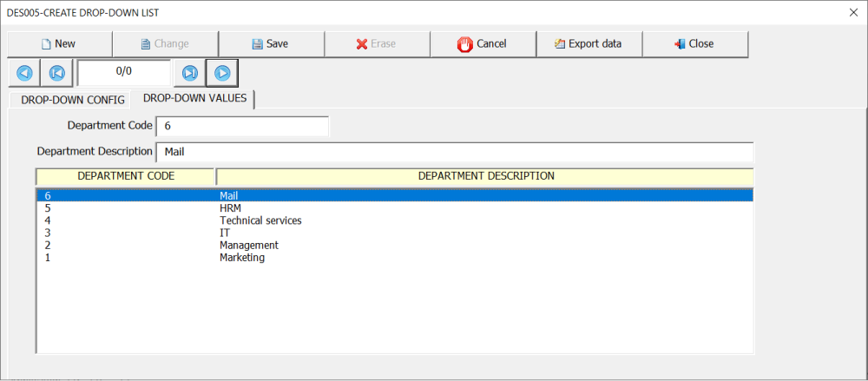Screen dimensions: 868x381
Task: Click department code 6 in the highlighted row
Action: (48, 195)
